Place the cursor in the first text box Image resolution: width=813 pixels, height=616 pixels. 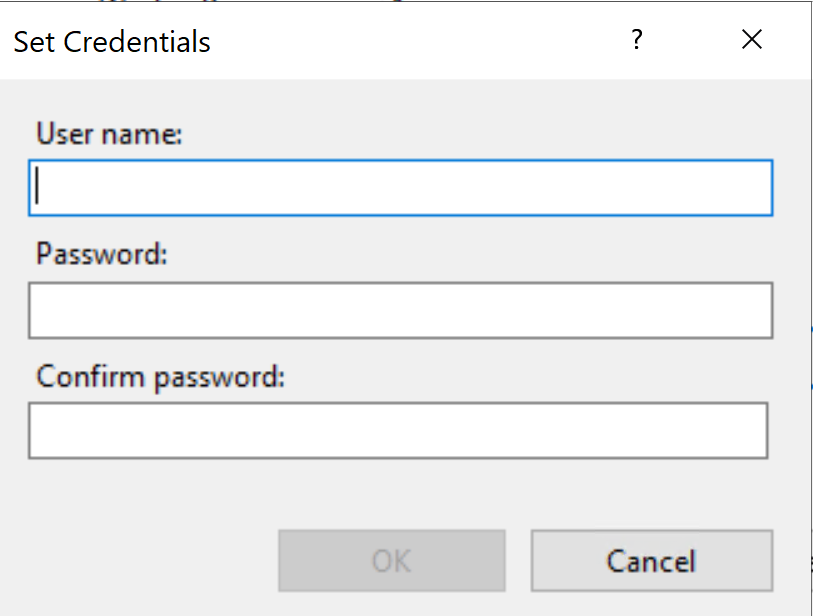tap(400, 188)
